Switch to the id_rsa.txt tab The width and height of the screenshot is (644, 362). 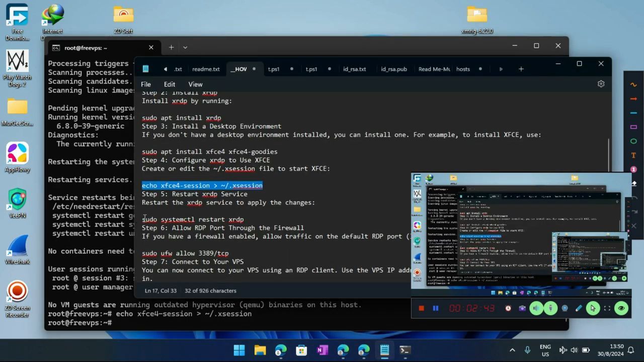pyautogui.click(x=354, y=69)
